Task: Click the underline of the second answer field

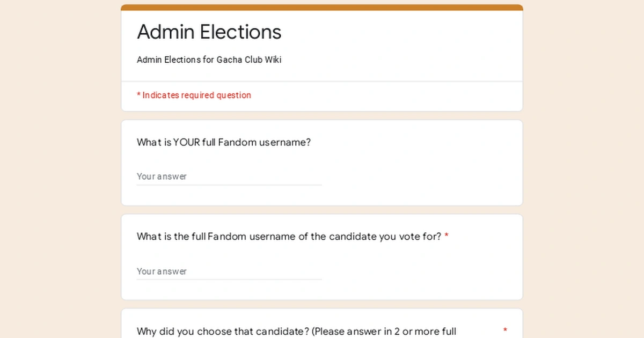Action: (228, 280)
